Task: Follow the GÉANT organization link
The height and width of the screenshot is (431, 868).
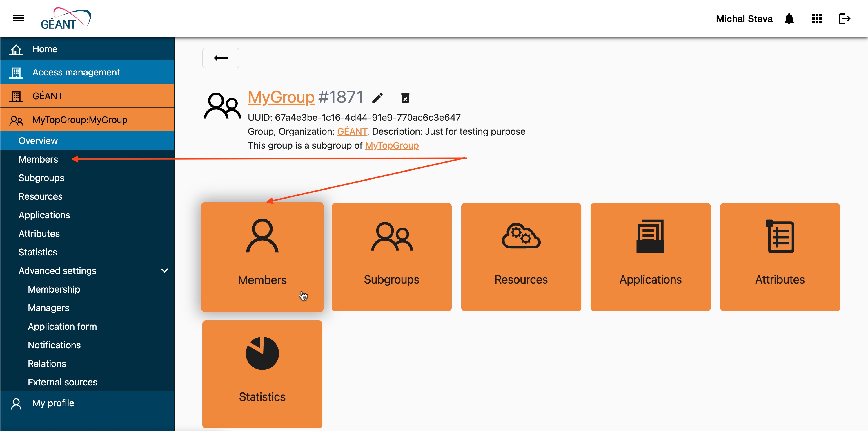Action: click(352, 131)
